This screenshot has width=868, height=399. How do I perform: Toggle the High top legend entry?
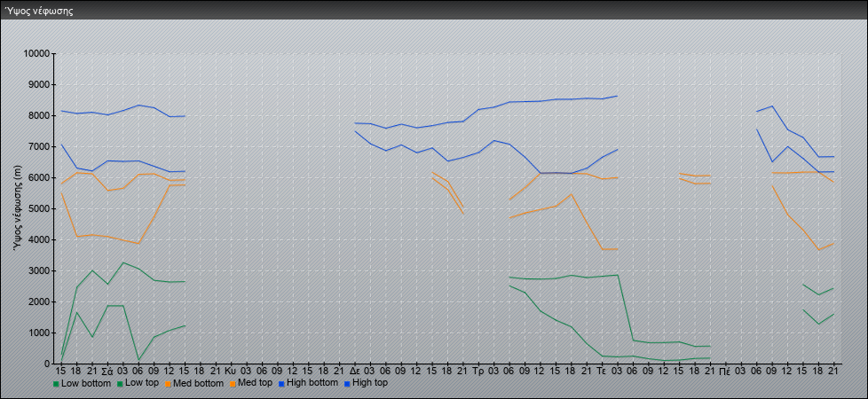pos(366,383)
